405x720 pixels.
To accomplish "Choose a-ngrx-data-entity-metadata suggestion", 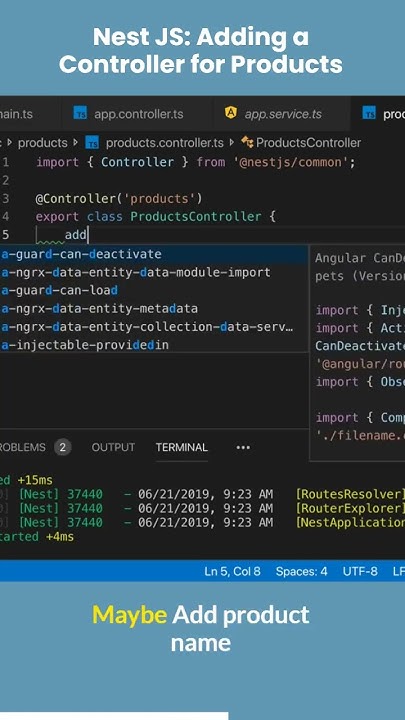I will click(x=154, y=308).
